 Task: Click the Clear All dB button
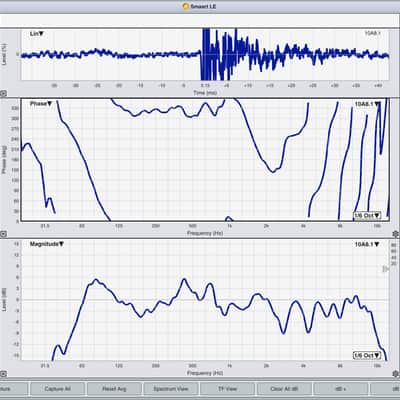pyautogui.click(x=284, y=389)
